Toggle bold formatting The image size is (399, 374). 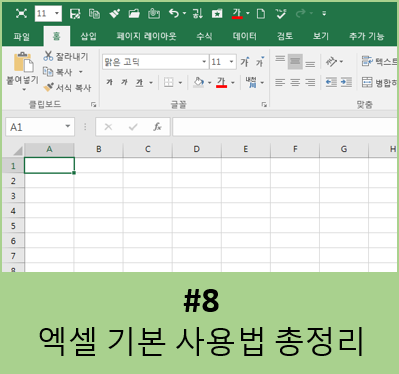tap(109, 82)
